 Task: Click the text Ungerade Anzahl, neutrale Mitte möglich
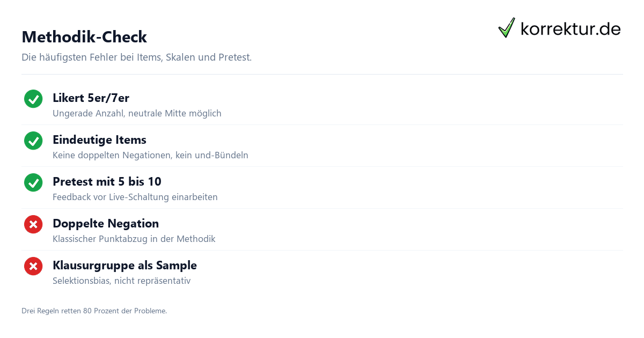click(137, 113)
